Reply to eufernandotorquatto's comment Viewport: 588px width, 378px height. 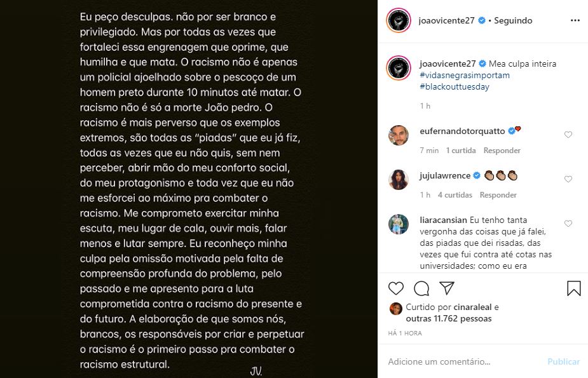(502, 151)
